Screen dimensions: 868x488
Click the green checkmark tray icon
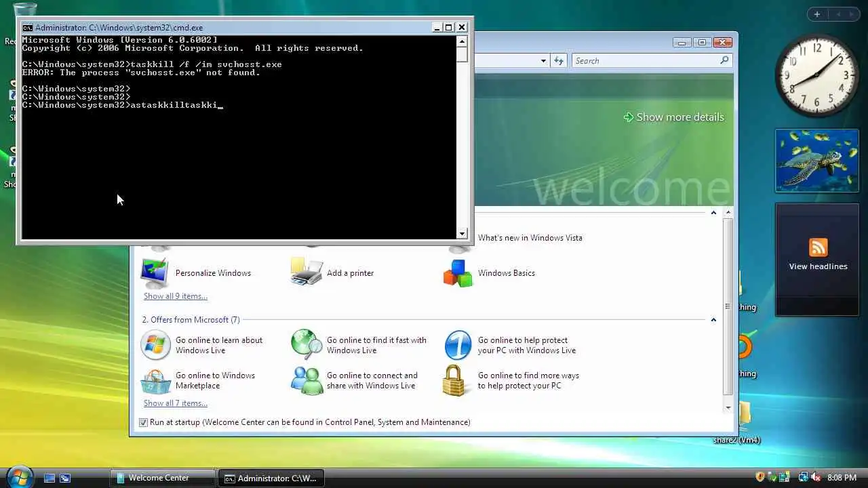(x=774, y=477)
